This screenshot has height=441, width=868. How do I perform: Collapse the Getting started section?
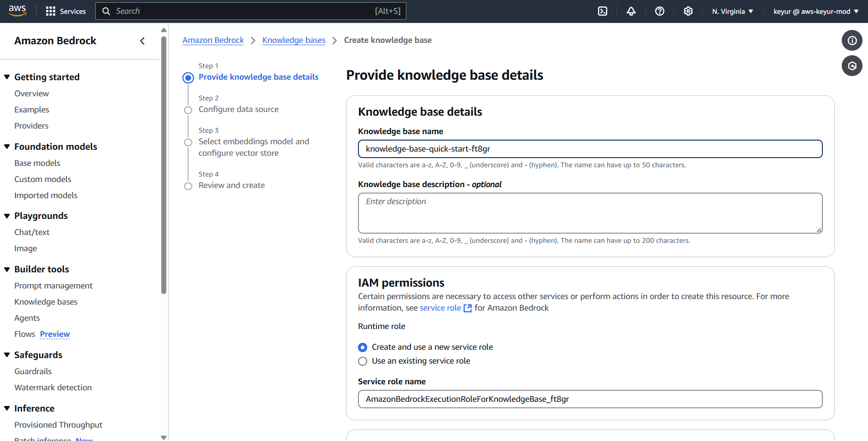coord(7,77)
